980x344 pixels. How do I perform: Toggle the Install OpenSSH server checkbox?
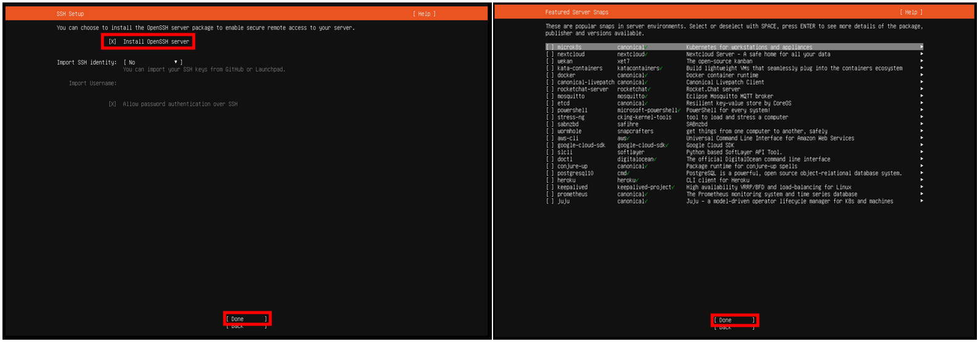(x=112, y=42)
